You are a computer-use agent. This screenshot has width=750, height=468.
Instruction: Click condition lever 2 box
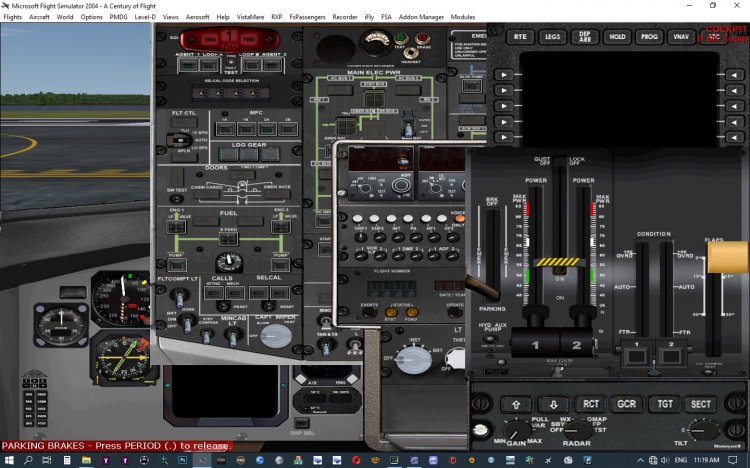(671, 356)
